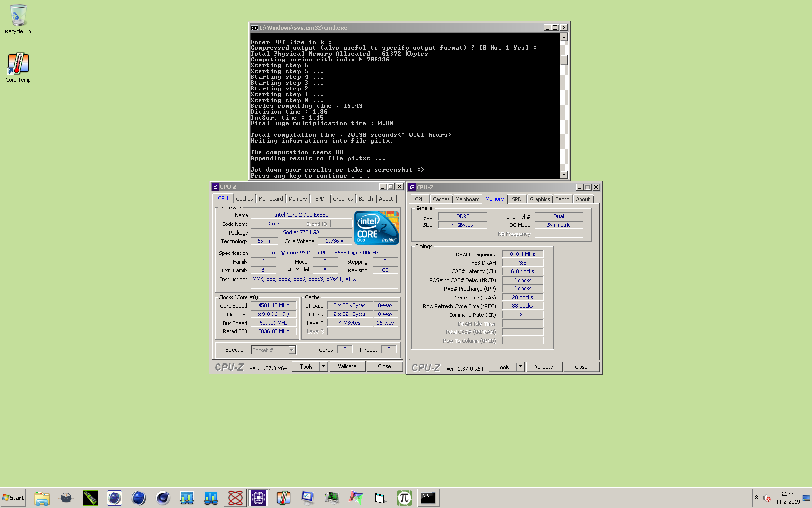812x508 pixels.
Task: Open SPD tab in the Processor CPU-Z window
Action: pos(320,199)
